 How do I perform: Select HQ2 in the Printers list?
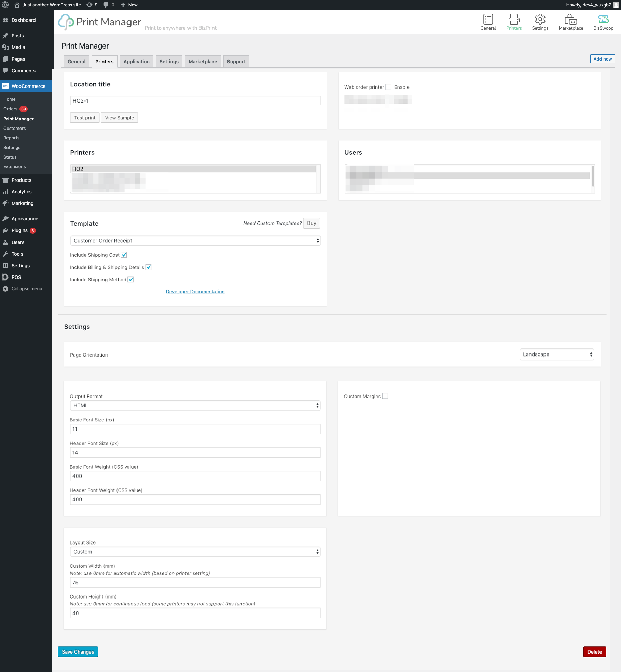[193, 169]
